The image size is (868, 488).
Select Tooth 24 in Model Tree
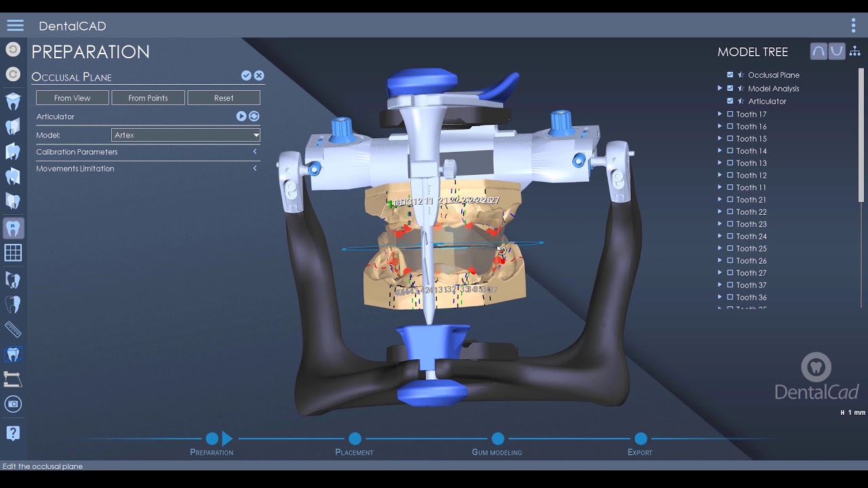click(751, 237)
